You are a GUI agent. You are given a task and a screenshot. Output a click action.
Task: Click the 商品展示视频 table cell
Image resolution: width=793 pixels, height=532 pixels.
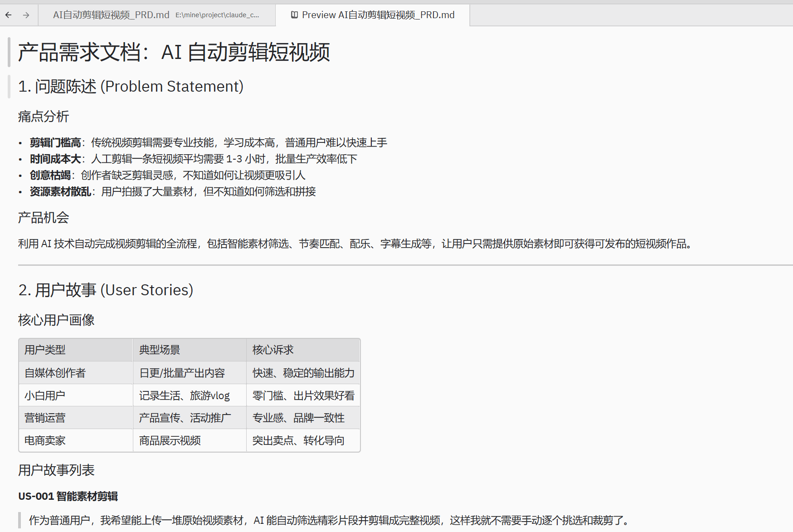170,440
